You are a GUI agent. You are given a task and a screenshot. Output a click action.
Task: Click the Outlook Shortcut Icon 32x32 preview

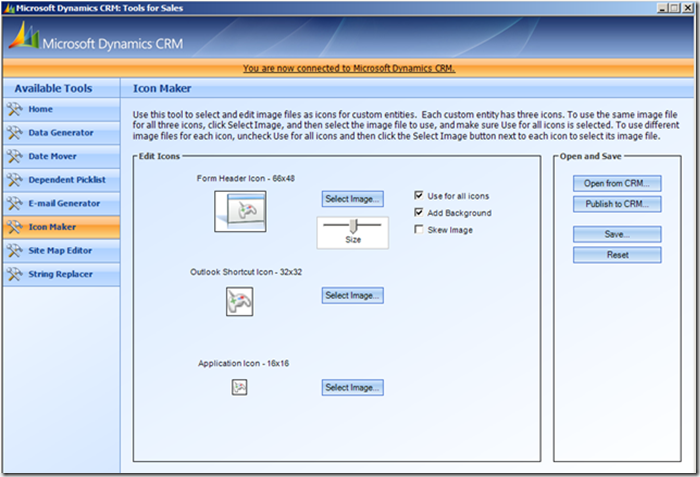click(x=240, y=301)
